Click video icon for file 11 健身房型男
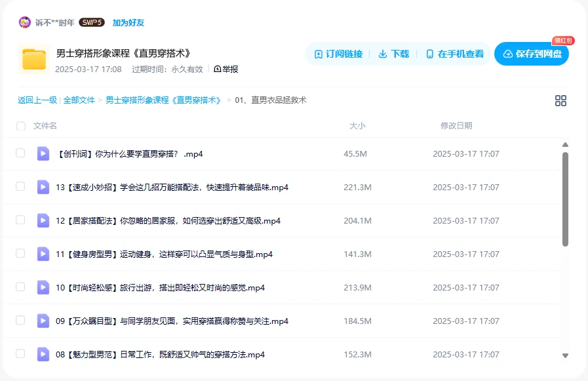The height and width of the screenshot is (381, 588). (x=43, y=254)
